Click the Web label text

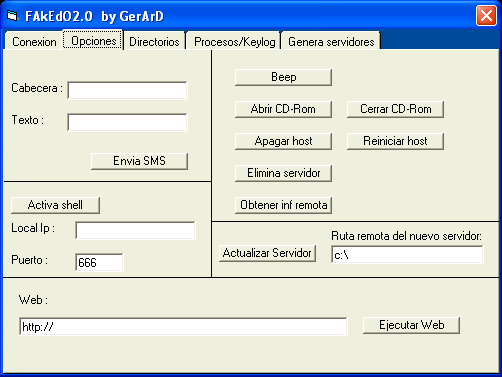coord(33,300)
